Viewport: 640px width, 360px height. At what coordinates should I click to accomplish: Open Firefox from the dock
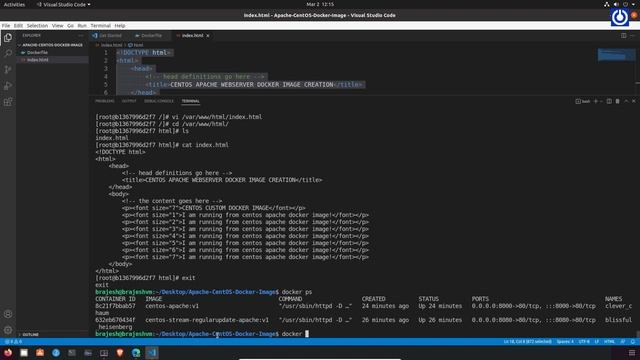8,353
